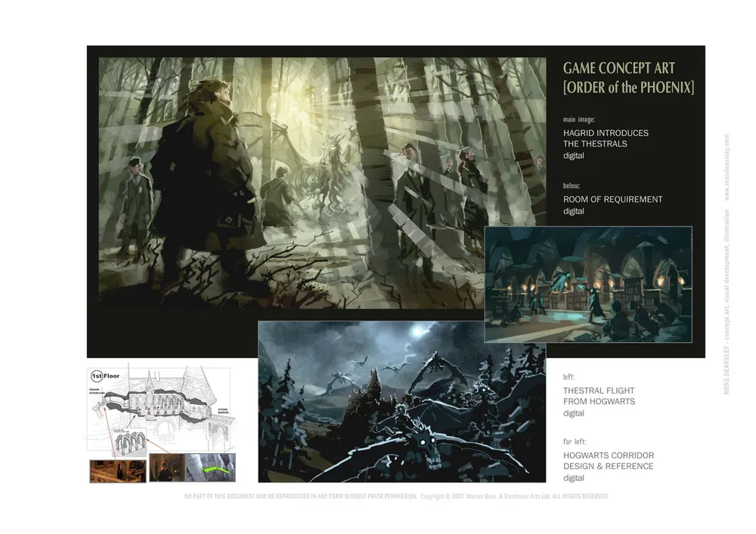Click 'HOGWARTS CORRIDOR DESIGN & REFERENCE' caption
Viewport: 756px width, 534px height.
coord(608,461)
